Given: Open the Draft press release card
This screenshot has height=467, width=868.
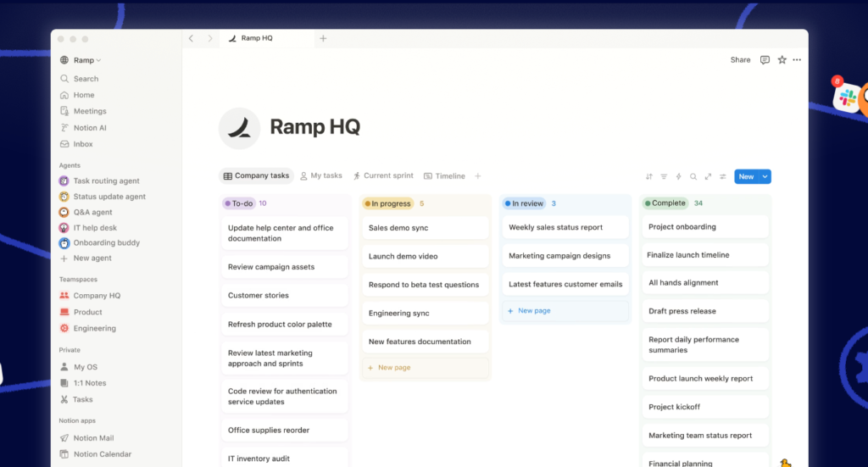Looking at the screenshot, I should point(705,311).
